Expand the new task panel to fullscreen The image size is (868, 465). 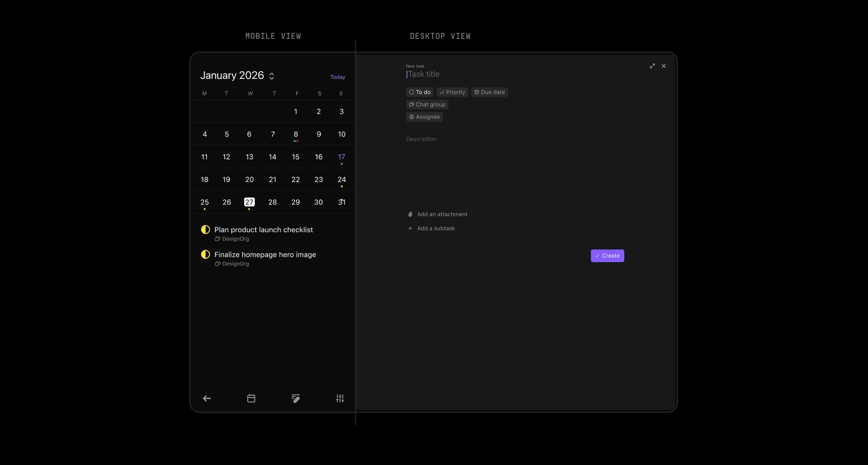pyautogui.click(x=652, y=66)
